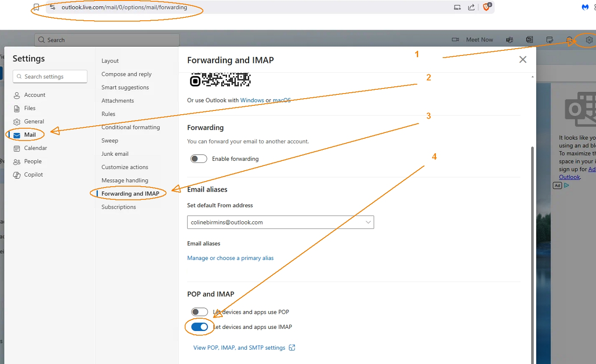Click the Copilot icon in Settings sidebar
The height and width of the screenshot is (364, 596).
coord(17,175)
